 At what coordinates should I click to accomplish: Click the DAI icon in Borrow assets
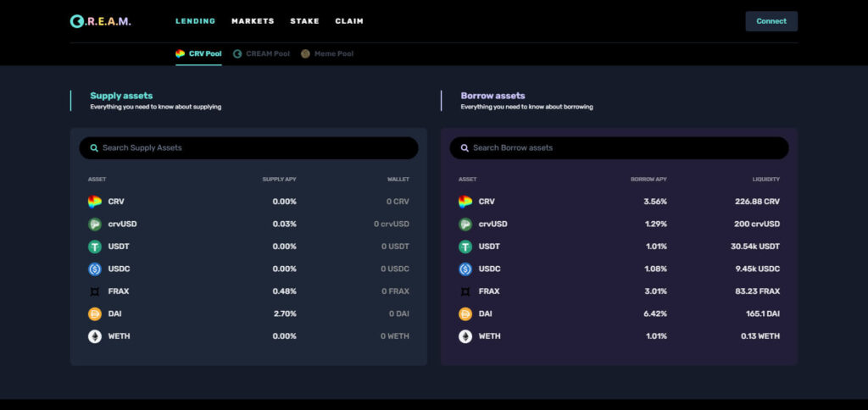(x=465, y=313)
